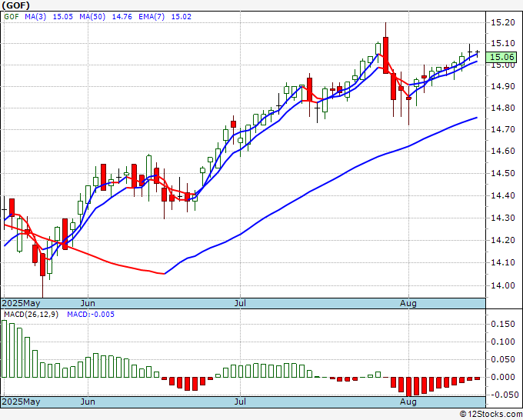523x420 pixels.
Task: Open the 12Stocks.com copyright link
Action: pyautogui.click(x=491, y=415)
